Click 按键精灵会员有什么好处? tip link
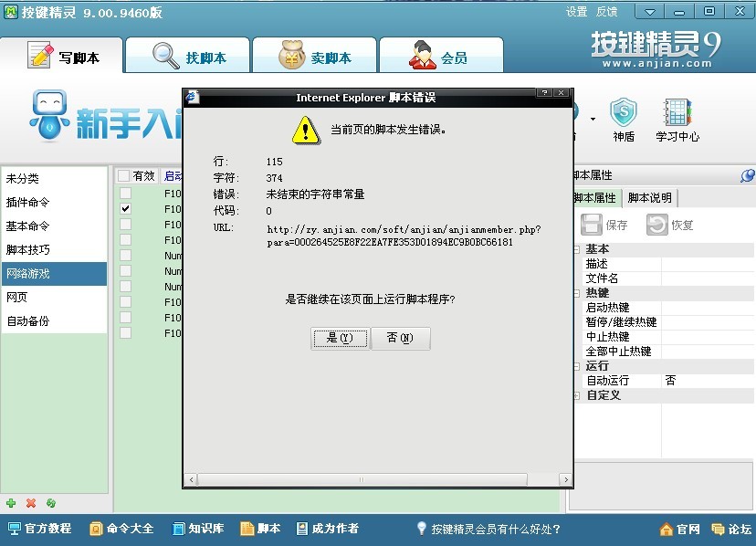756x546 pixels. click(x=488, y=530)
